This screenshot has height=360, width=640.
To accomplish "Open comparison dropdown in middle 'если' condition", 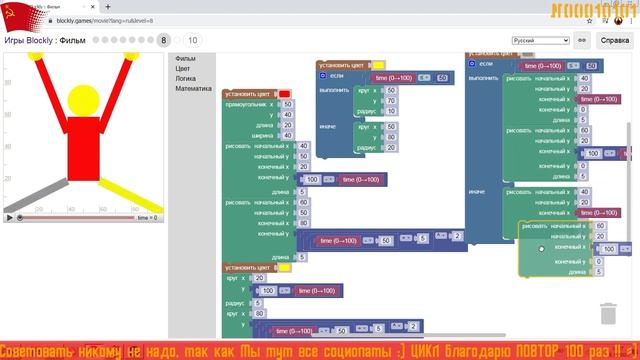I will [424, 78].
